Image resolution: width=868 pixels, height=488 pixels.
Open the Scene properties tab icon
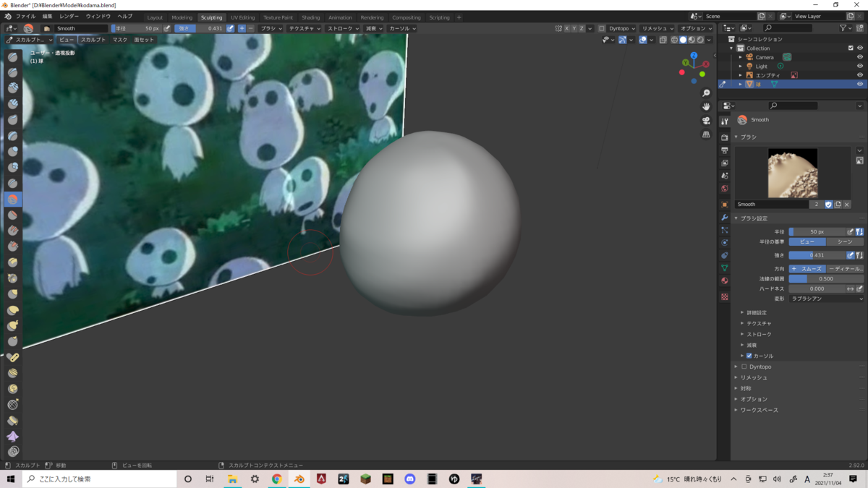pos(725,176)
